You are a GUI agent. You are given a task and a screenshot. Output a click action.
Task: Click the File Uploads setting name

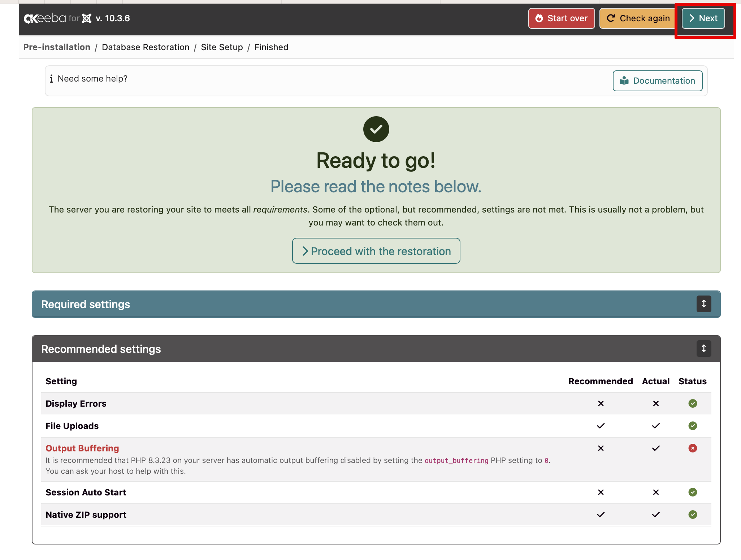coord(72,426)
